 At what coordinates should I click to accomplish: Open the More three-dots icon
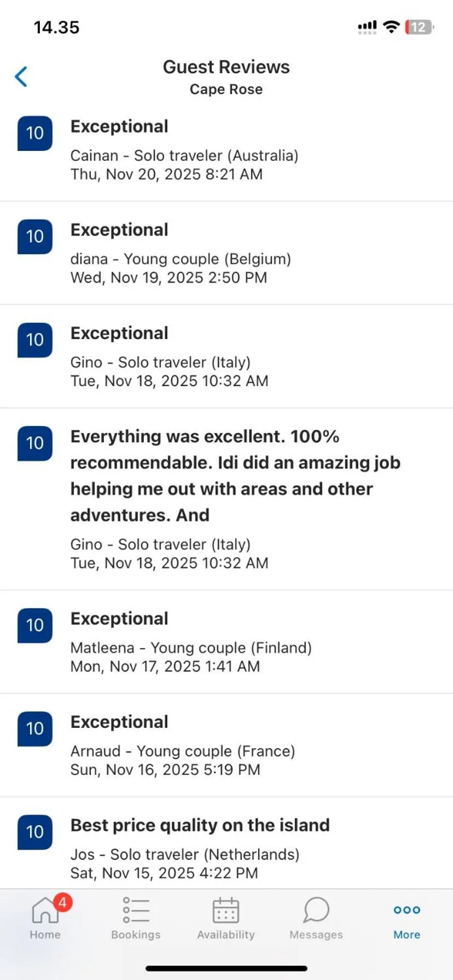(406, 910)
